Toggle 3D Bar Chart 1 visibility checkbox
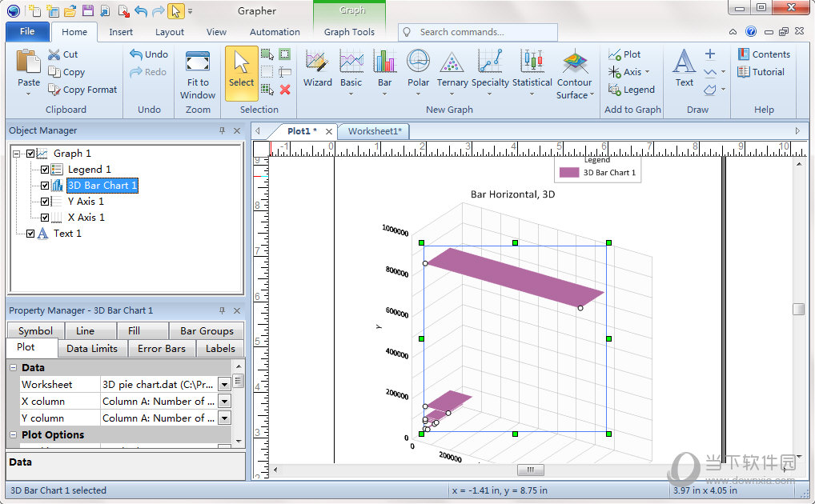The image size is (815, 504). tap(45, 186)
